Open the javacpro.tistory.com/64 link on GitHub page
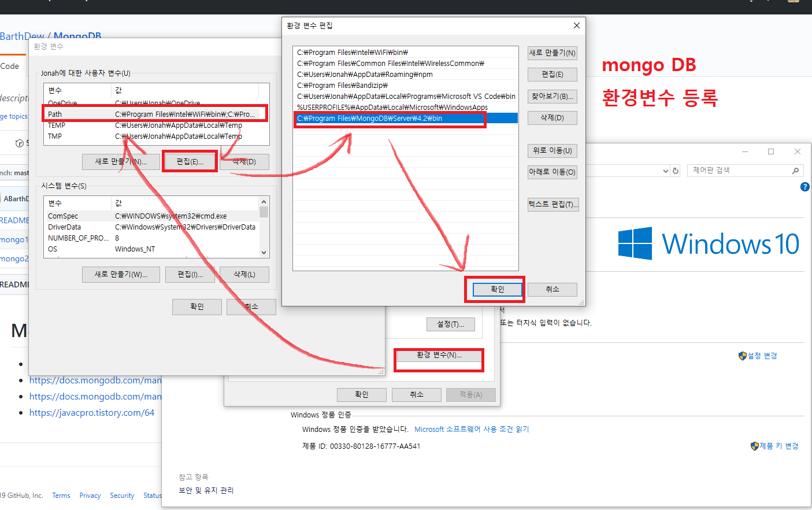 click(x=92, y=412)
